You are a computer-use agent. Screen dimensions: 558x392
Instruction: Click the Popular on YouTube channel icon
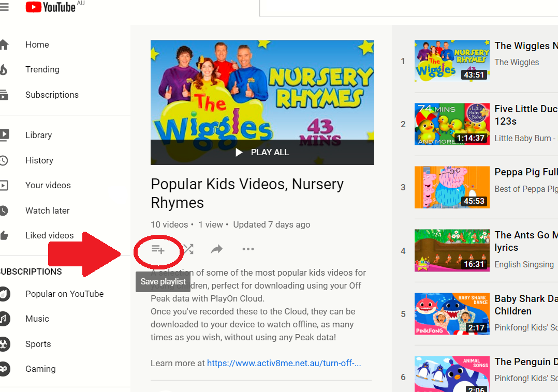tap(5, 294)
